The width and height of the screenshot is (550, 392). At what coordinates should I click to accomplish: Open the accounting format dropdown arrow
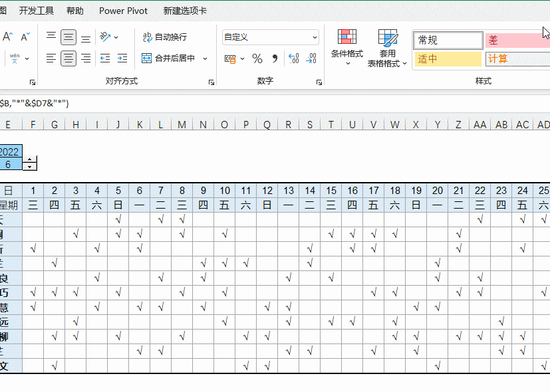[242, 58]
